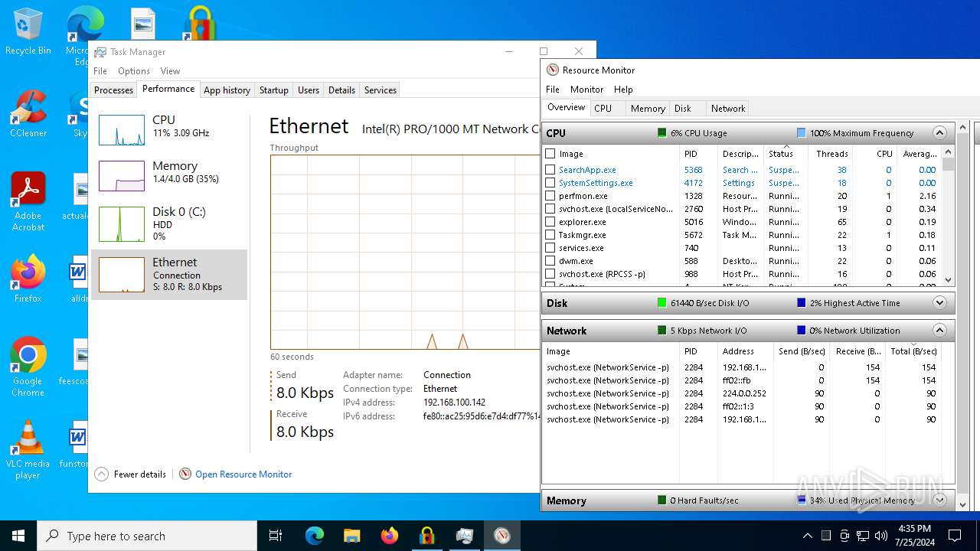
Task: Open the notification center icon
Action: pyautogui.click(x=955, y=536)
